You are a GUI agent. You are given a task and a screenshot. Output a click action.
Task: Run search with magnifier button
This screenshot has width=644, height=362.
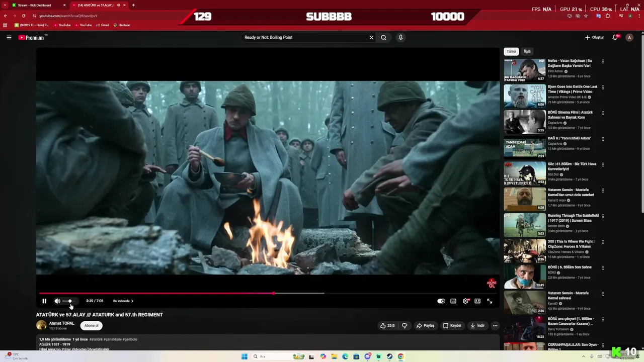[383, 37]
